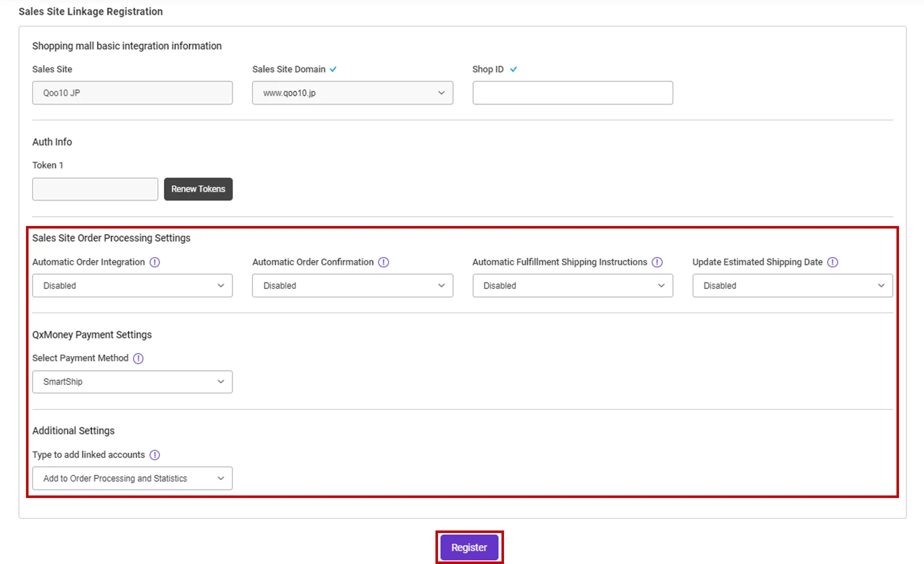This screenshot has height=564, width=924.
Task: Click info icon beside Update Estimated Shipping Date
Action: click(832, 262)
